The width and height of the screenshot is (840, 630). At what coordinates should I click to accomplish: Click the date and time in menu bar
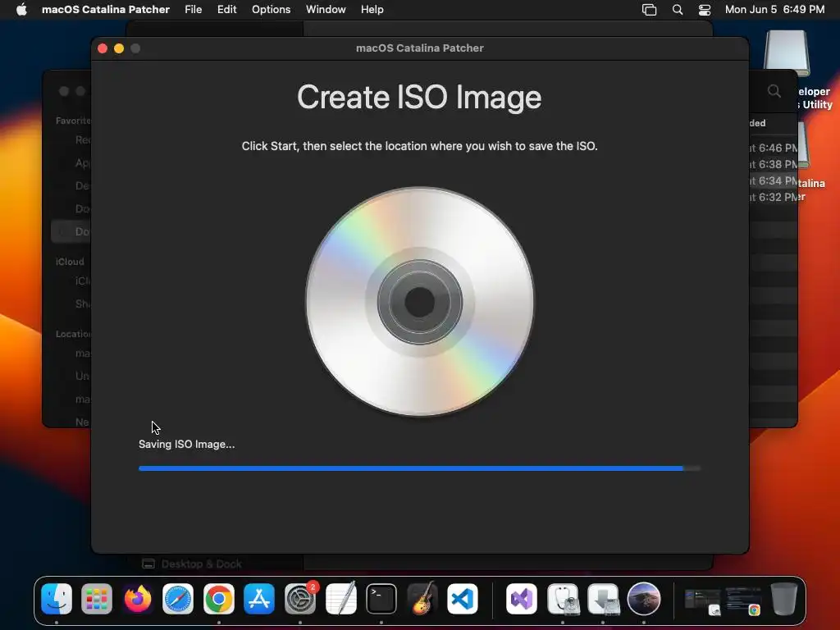coord(774,10)
